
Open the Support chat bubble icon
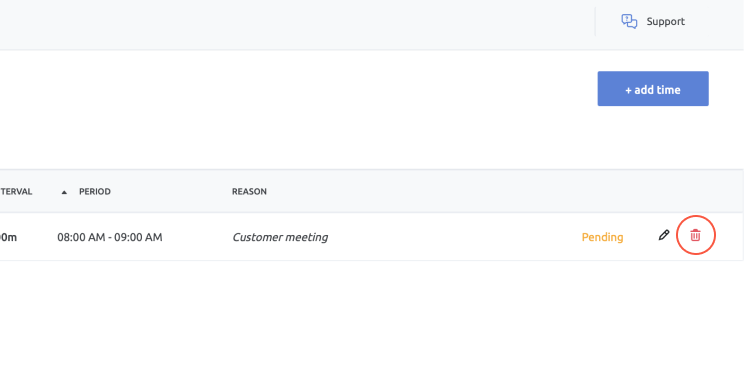click(x=629, y=21)
